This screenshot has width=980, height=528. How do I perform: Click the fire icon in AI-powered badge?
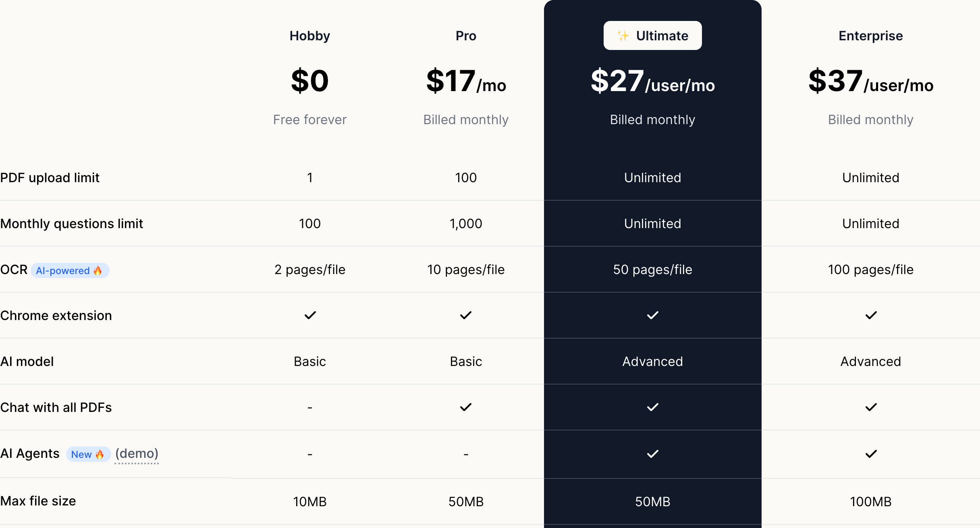pyautogui.click(x=98, y=270)
